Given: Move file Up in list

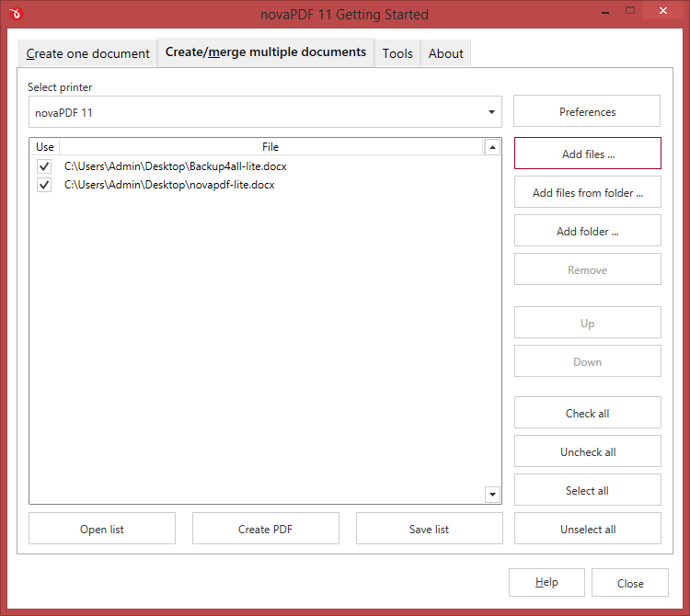Looking at the screenshot, I should pos(588,323).
